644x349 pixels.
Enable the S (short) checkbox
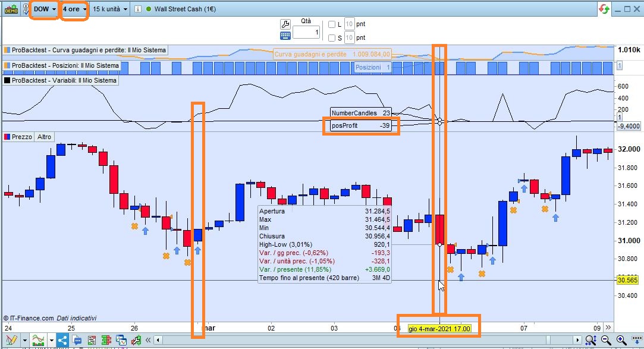click(x=332, y=38)
